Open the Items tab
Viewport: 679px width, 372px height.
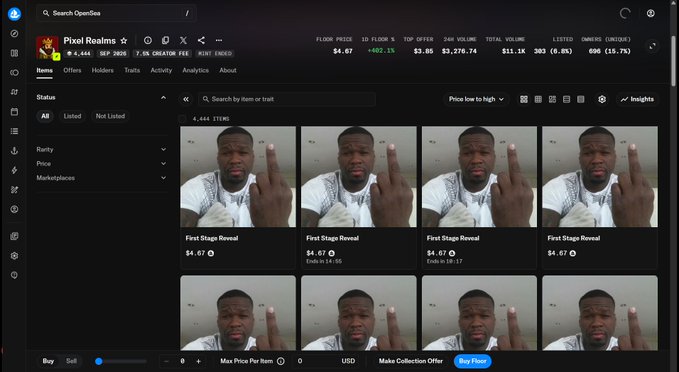(45, 70)
